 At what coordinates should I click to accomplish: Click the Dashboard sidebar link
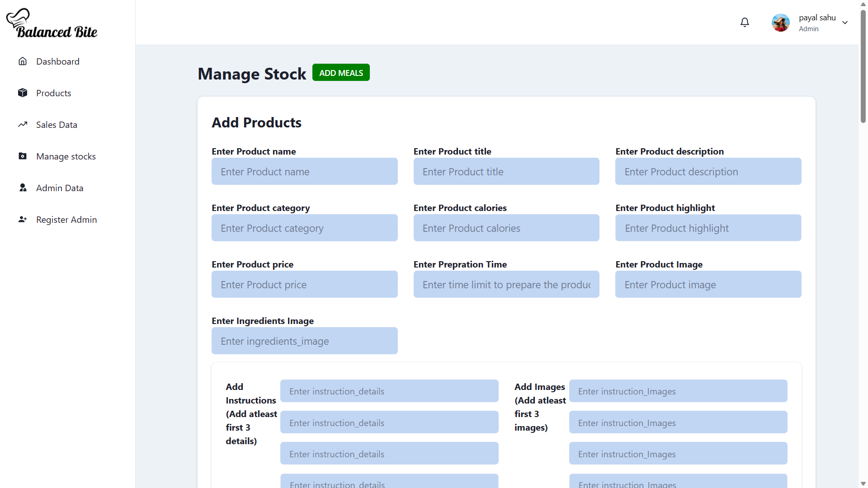(58, 61)
